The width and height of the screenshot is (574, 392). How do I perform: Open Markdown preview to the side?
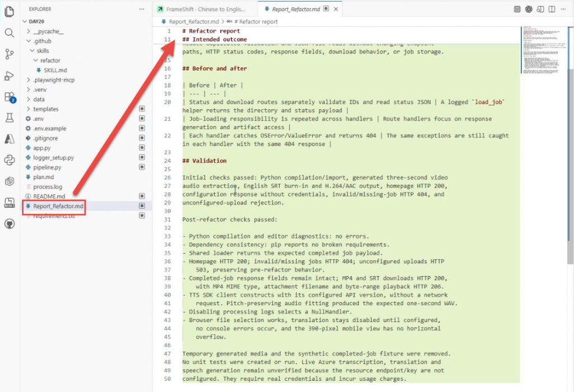540,9
